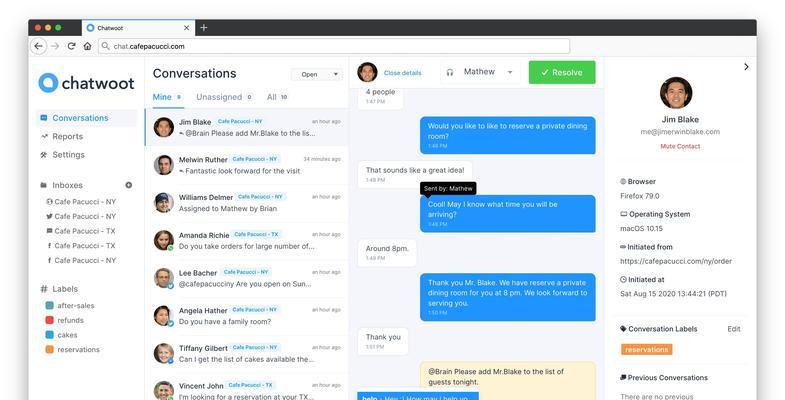Switch to the Mine tab

click(x=168, y=97)
